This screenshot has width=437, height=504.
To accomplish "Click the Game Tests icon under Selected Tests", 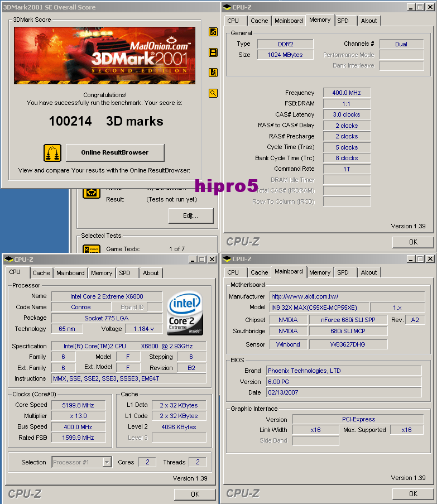I will 92,249.
